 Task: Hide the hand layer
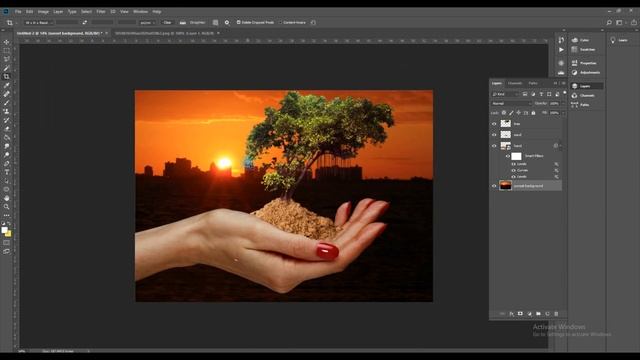(x=494, y=146)
